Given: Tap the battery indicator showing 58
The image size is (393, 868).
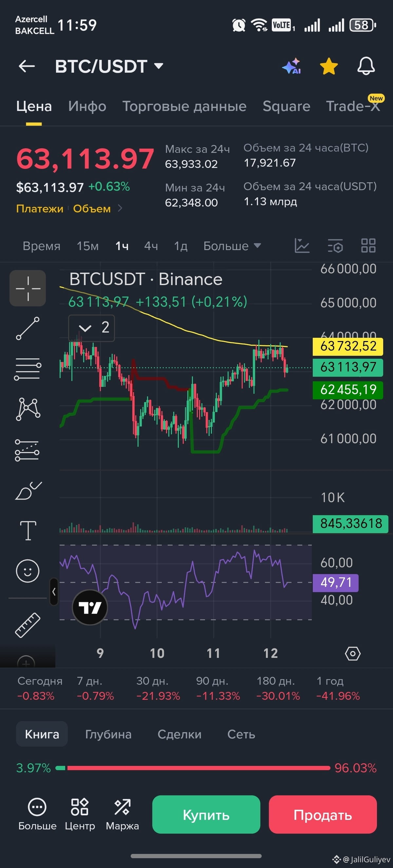Looking at the screenshot, I should 363,25.
